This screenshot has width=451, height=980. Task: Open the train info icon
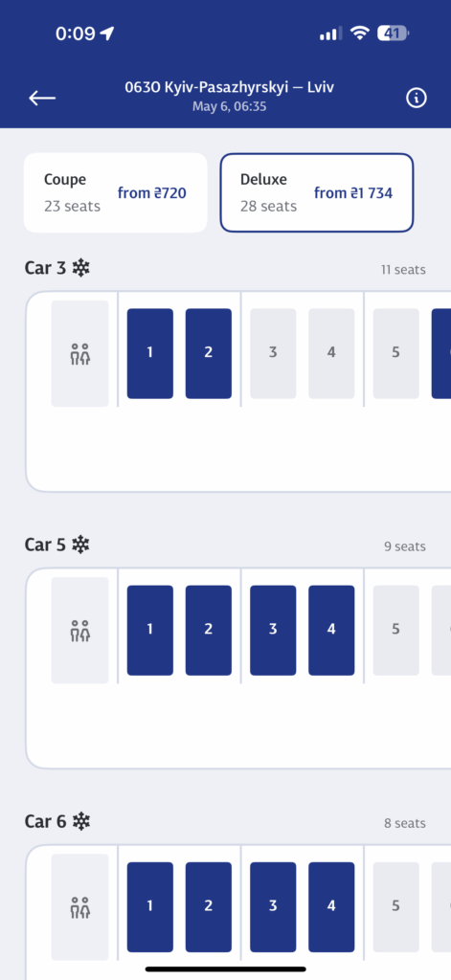click(x=416, y=98)
